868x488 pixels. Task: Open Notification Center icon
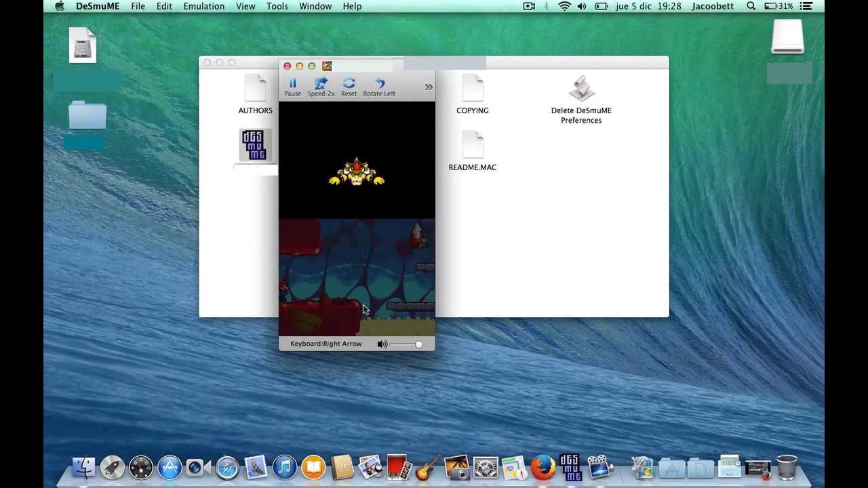pyautogui.click(x=808, y=6)
